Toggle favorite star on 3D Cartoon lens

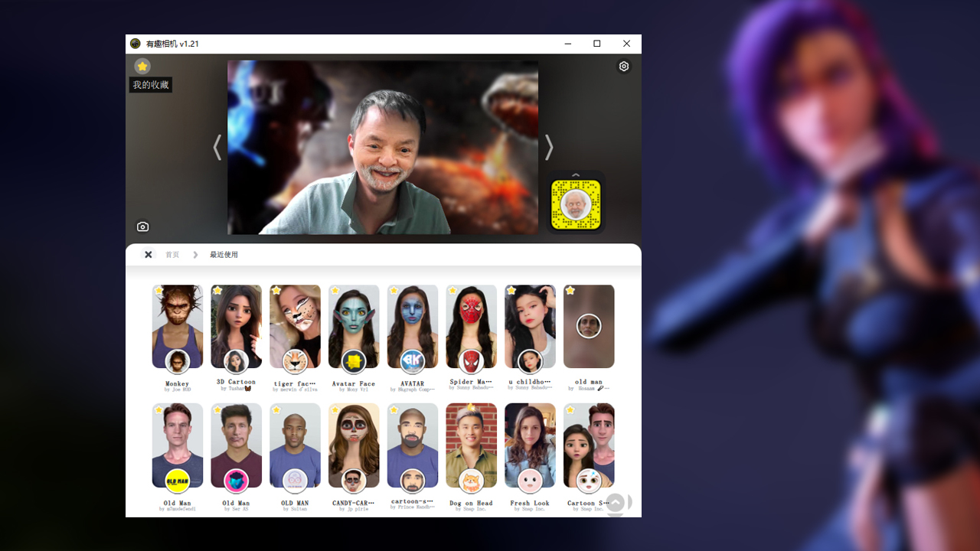[x=217, y=291]
